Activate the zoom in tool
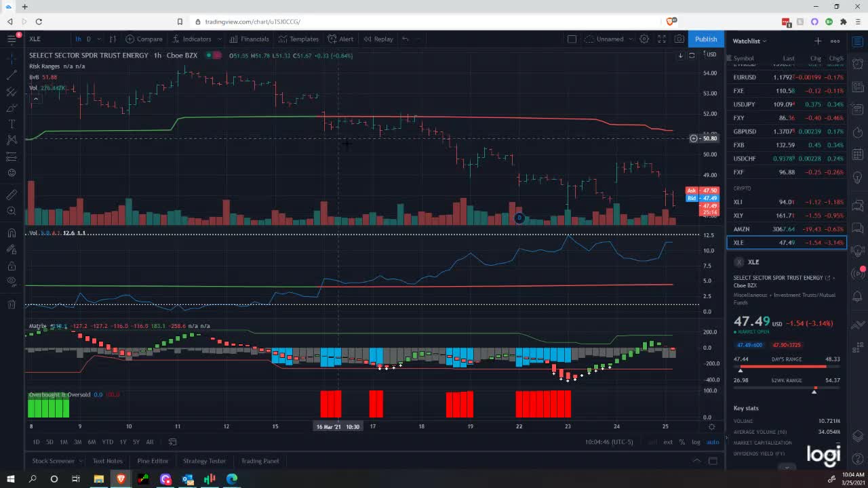 point(12,211)
